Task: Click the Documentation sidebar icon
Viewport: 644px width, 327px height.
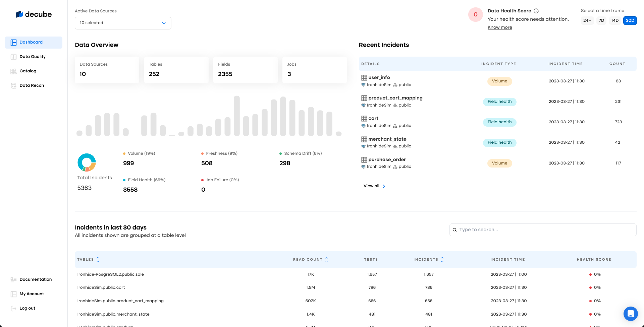Action: pos(13,280)
